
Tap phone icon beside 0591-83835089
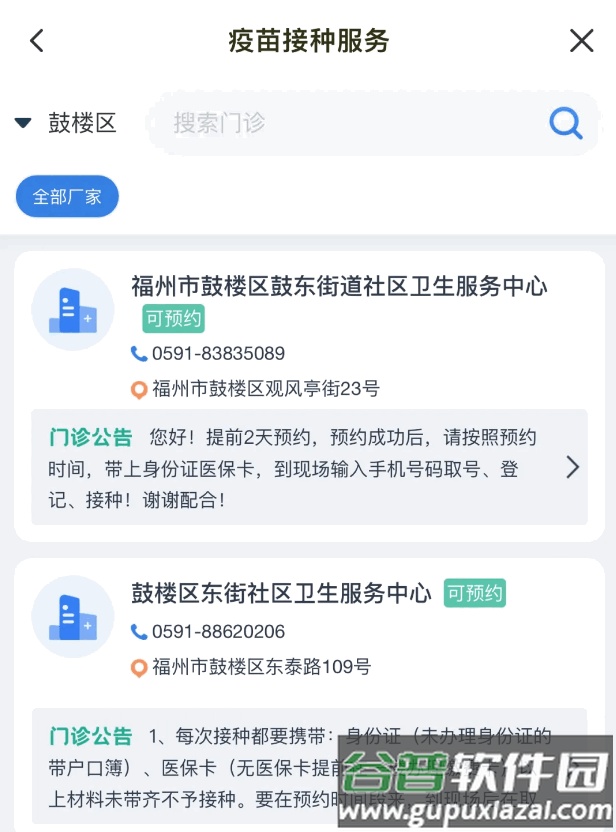[139, 354]
